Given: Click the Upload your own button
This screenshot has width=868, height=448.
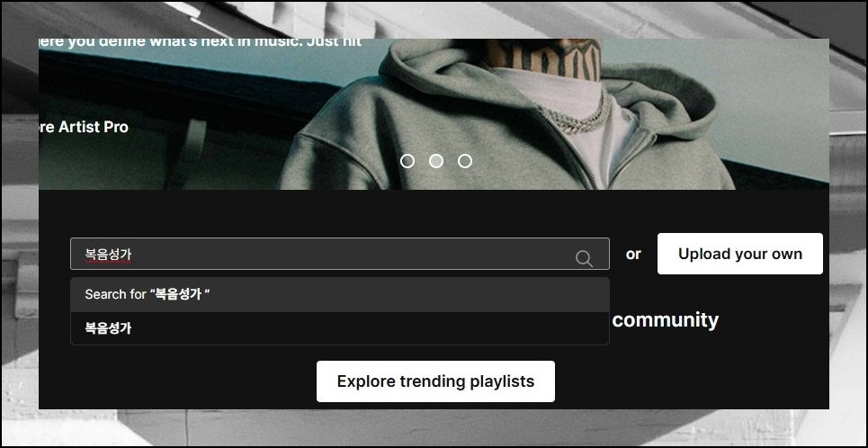Looking at the screenshot, I should point(739,254).
